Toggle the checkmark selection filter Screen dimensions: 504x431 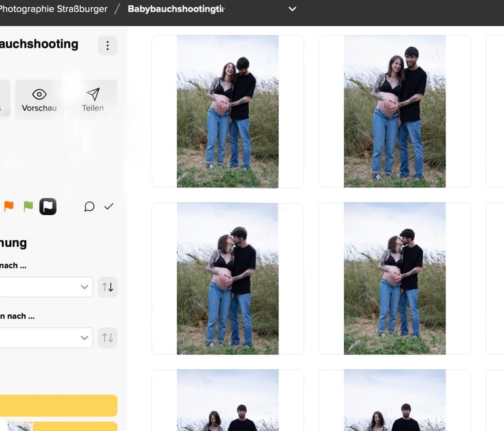pos(109,207)
